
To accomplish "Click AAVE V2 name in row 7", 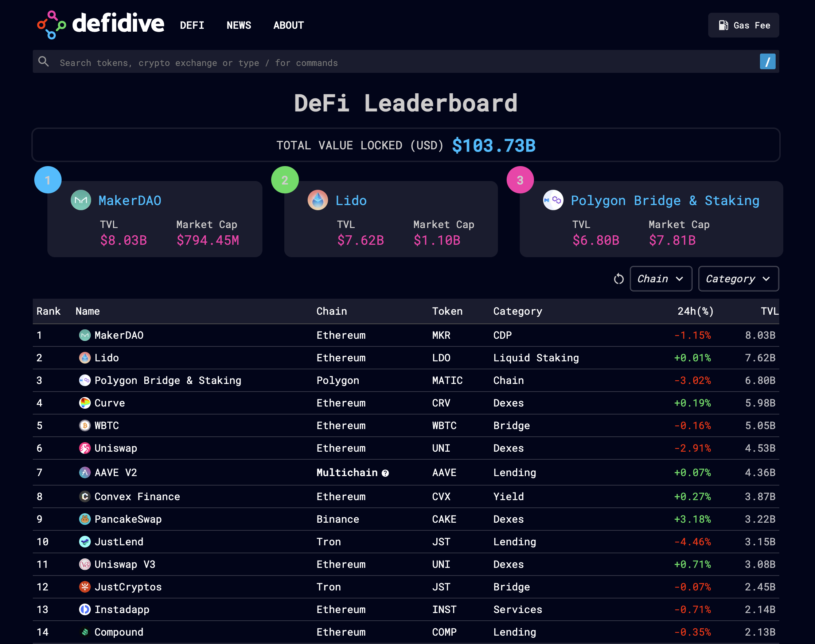I will click(116, 472).
